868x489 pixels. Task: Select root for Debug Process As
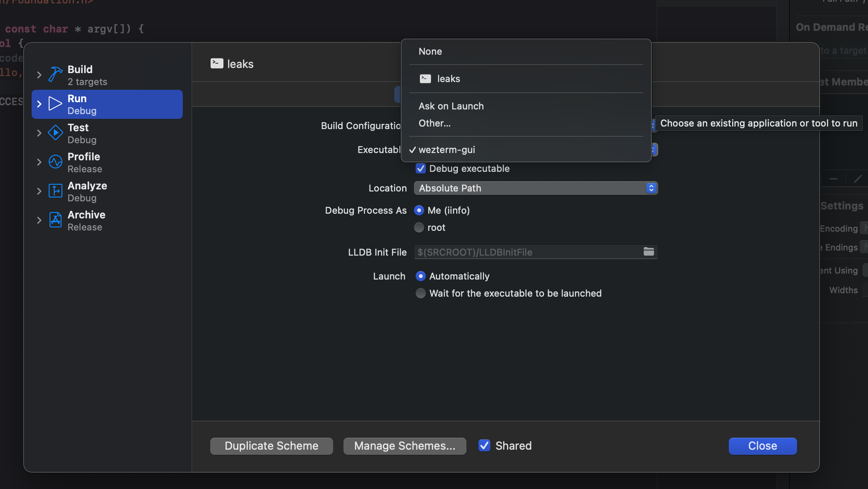[419, 227]
